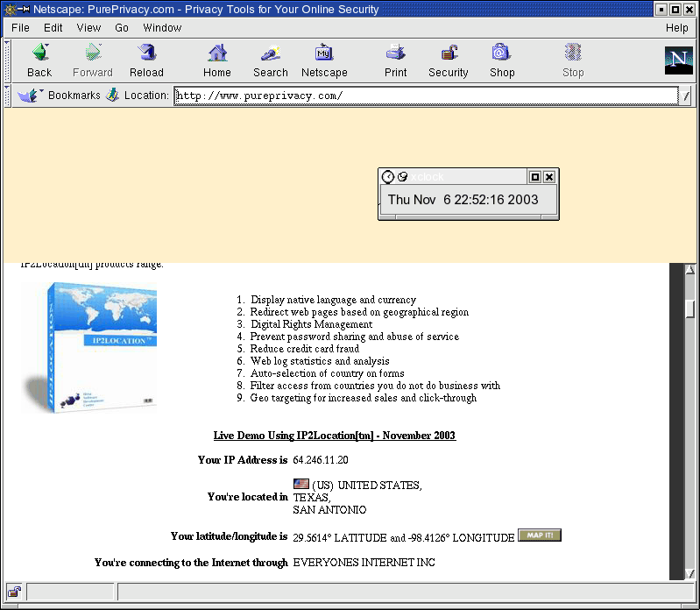The height and width of the screenshot is (610, 700).
Task: Open the Security info icon
Action: [x=449, y=53]
